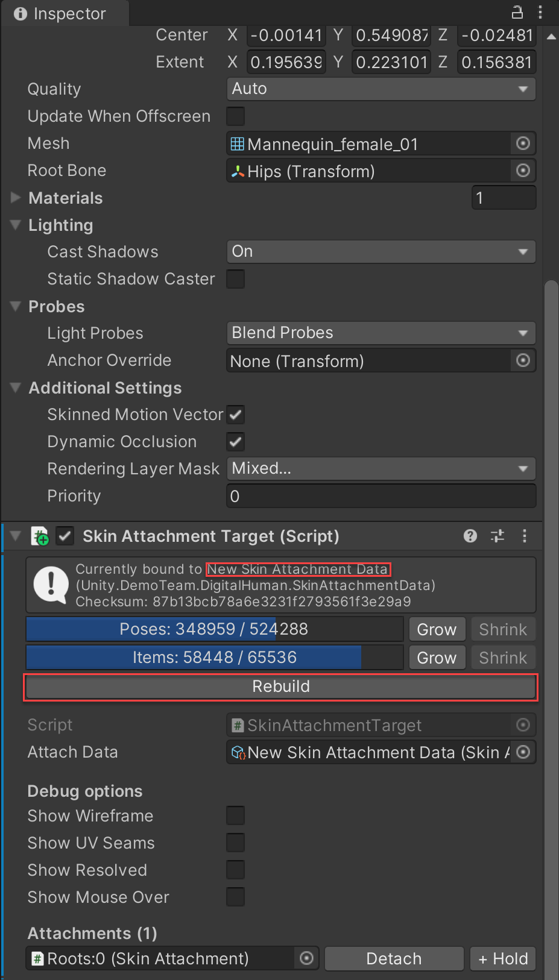Disable Skinned Motion Vector checkbox

tap(235, 415)
